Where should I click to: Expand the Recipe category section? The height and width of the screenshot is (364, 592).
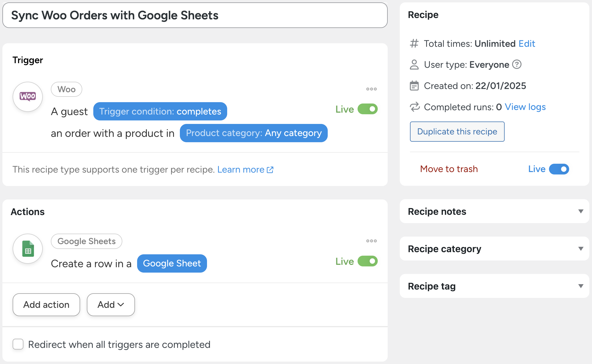point(580,249)
